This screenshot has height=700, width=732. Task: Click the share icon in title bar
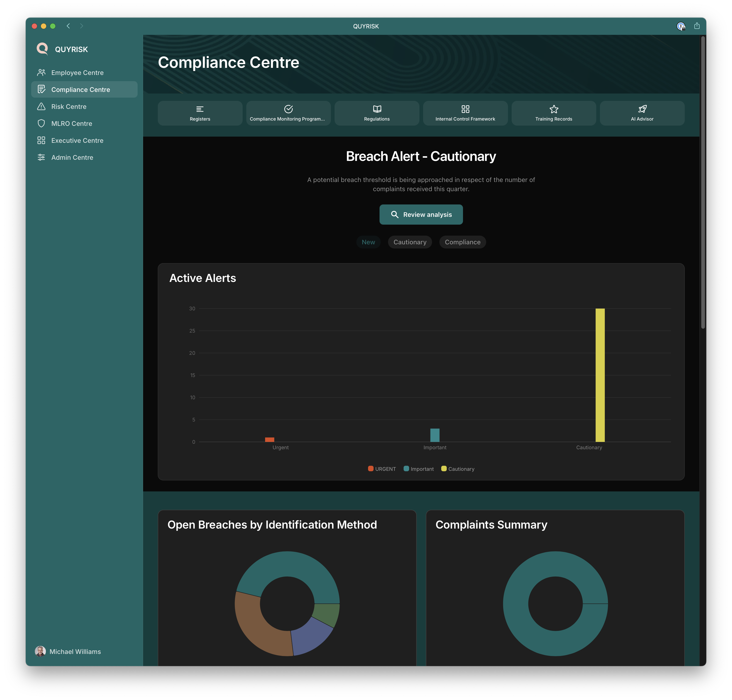(696, 26)
